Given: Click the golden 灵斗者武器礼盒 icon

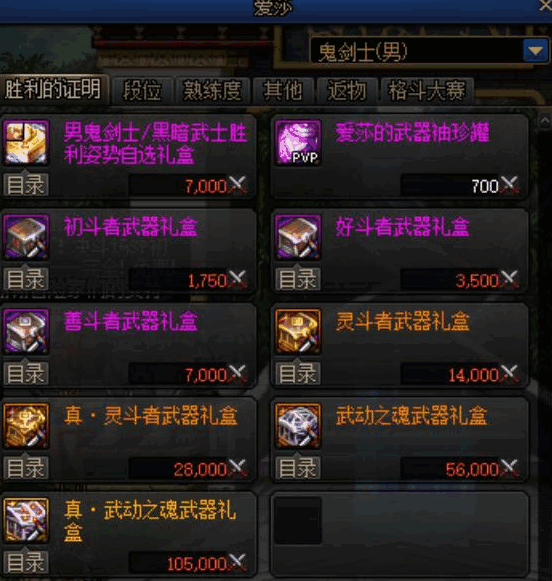Looking at the screenshot, I should click(298, 332).
